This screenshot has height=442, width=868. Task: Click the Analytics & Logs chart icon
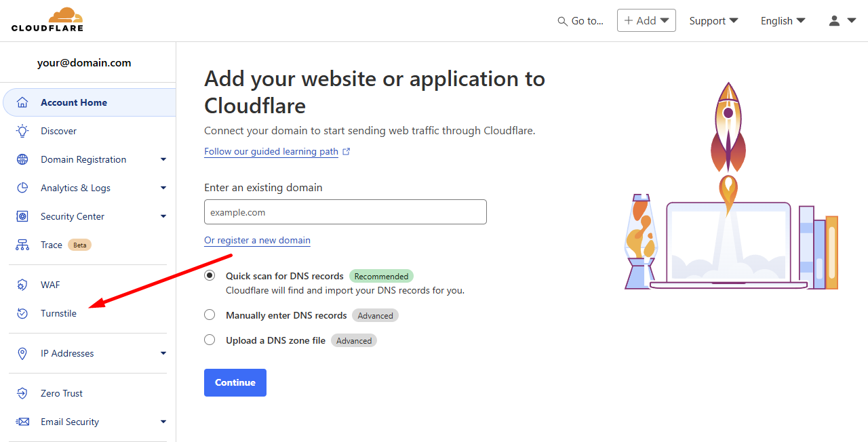22,188
